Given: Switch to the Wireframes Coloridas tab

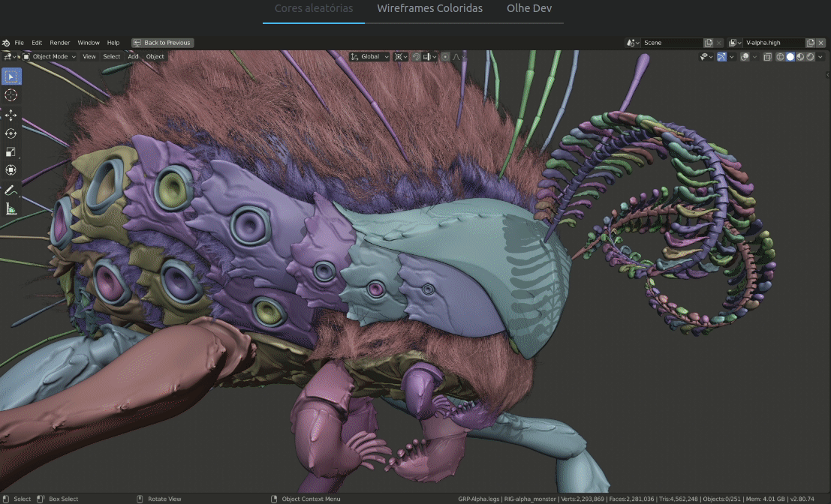Looking at the screenshot, I should click(429, 8).
